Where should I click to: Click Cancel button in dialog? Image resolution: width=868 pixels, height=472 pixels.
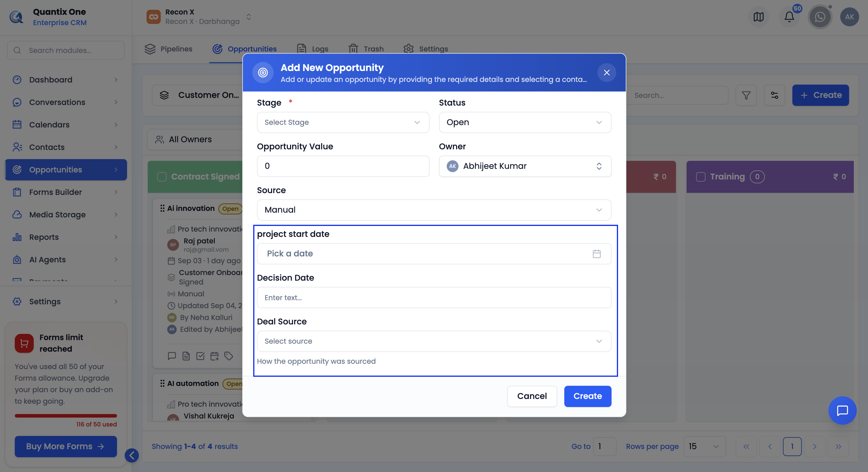click(x=532, y=396)
